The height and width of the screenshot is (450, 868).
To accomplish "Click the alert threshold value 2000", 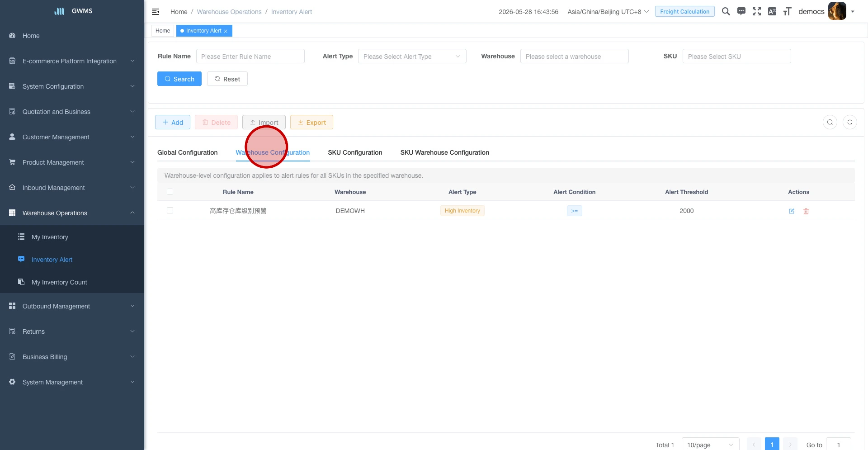I will pos(686,211).
